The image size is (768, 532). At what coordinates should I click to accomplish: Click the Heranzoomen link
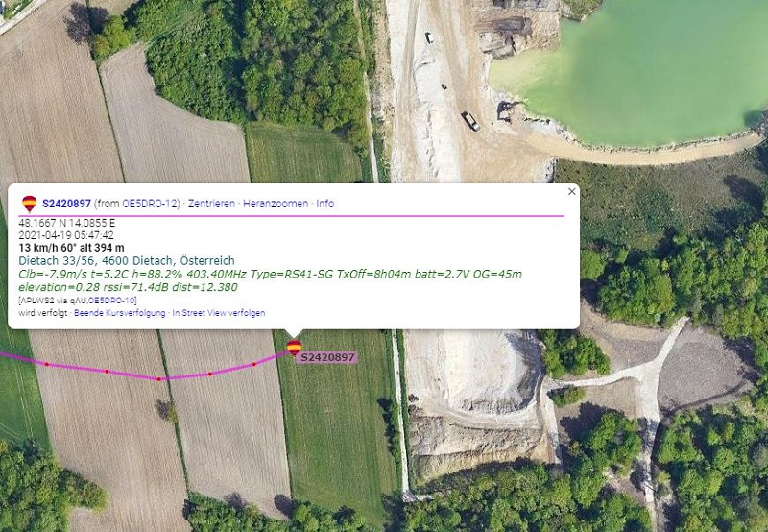tap(276, 204)
